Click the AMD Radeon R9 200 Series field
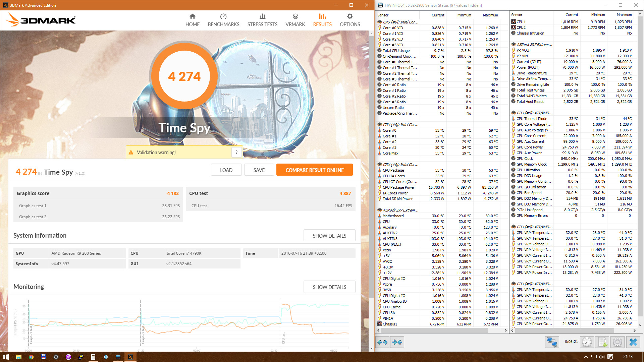Image resolution: width=644 pixels, height=362 pixels. [87, 253]
